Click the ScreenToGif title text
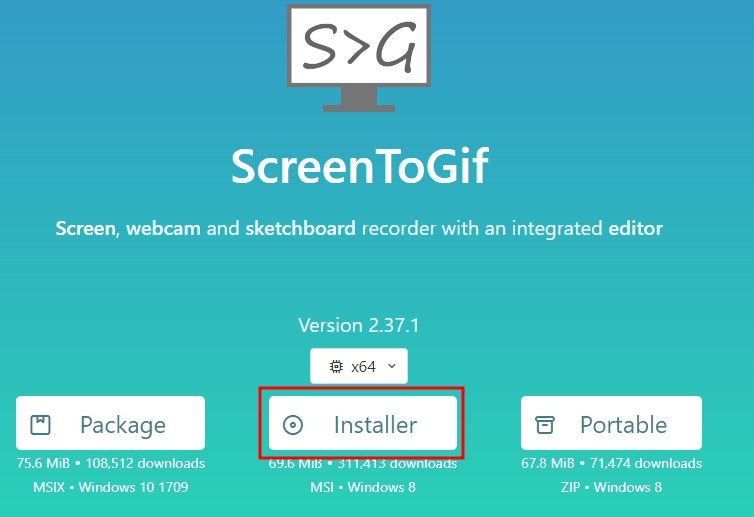The width and height of the screenshot is (754, 517). (360, 166)
